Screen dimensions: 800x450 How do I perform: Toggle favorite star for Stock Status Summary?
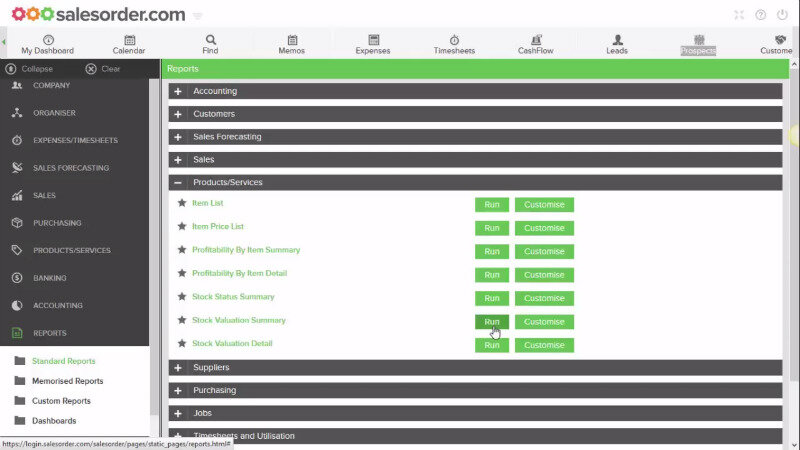tap(182, 297)
